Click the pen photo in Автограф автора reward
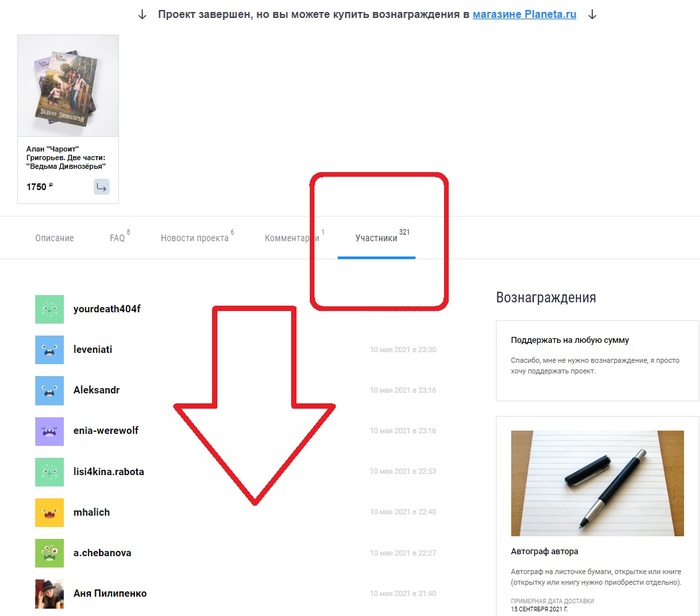 [x=597, y=483]
